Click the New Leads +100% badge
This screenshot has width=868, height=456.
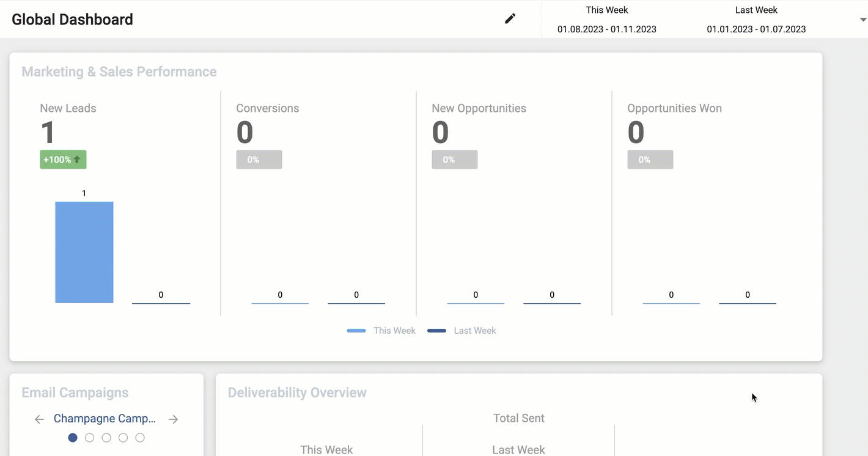click(x=63, y=160)
